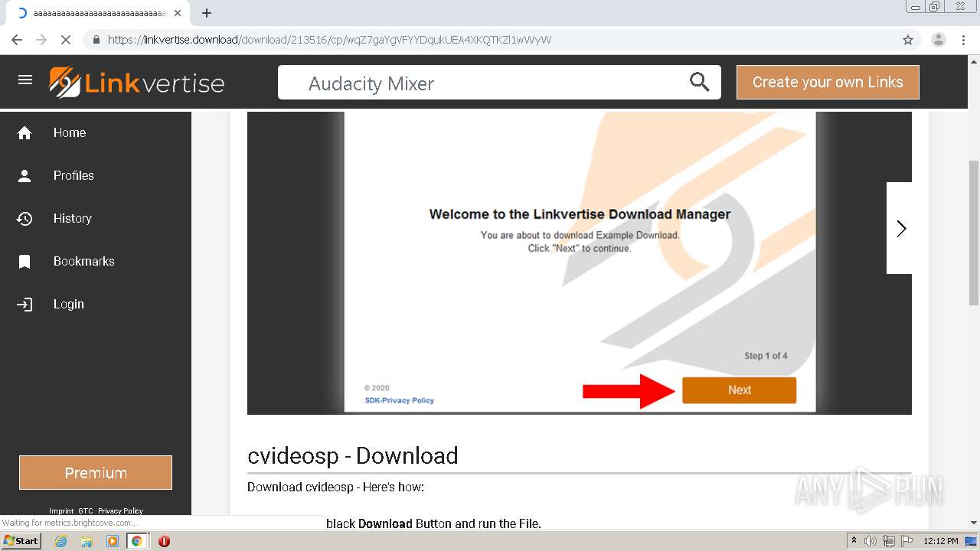The width and height of the screenshot is (980, 551).
Task: Click the orange Next button
Action: click(x=739, y=390)
